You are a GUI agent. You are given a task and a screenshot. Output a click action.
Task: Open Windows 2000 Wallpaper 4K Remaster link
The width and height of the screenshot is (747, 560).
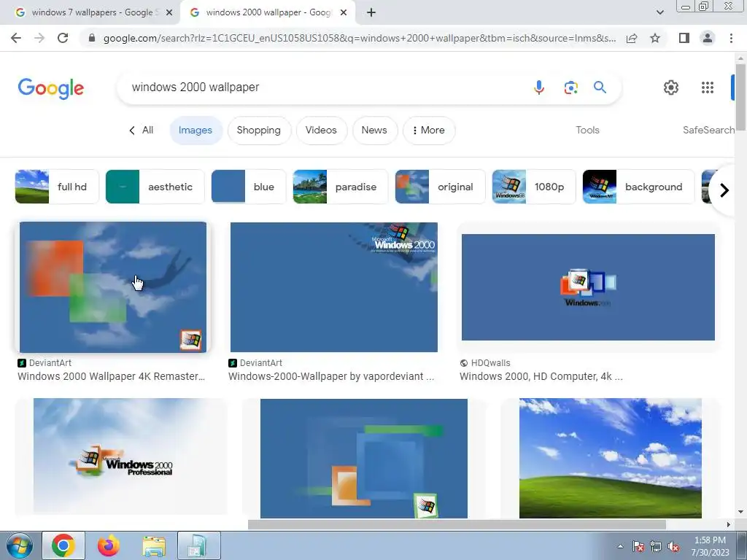click(111, 376)
